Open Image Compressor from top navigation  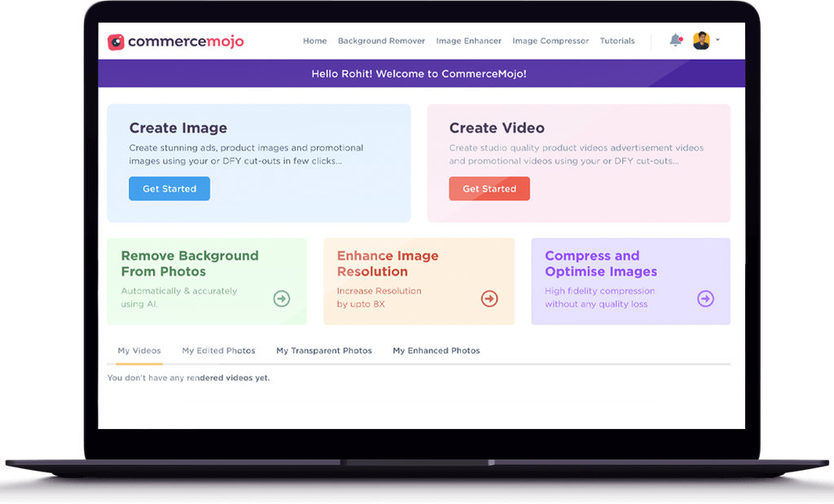(x=551, y=41)
